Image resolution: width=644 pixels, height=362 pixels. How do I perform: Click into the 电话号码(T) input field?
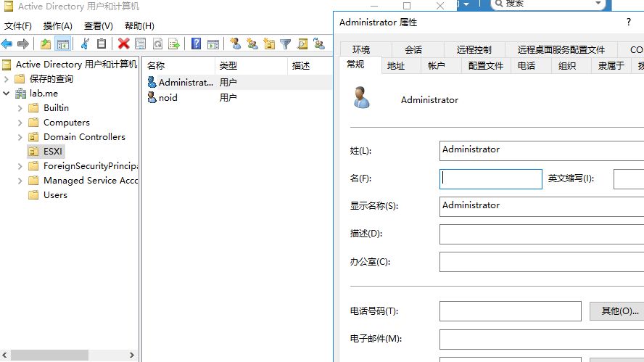(x=510, y=311)
